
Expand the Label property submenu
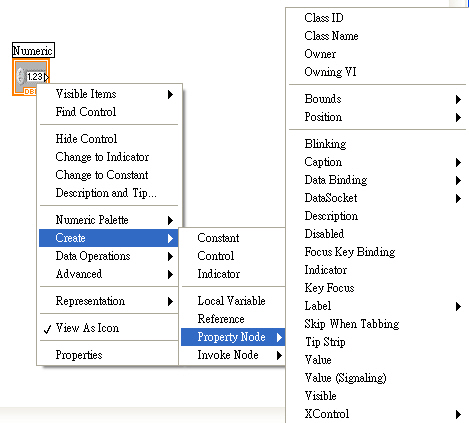pyautogui.click(x=377, y=306)
